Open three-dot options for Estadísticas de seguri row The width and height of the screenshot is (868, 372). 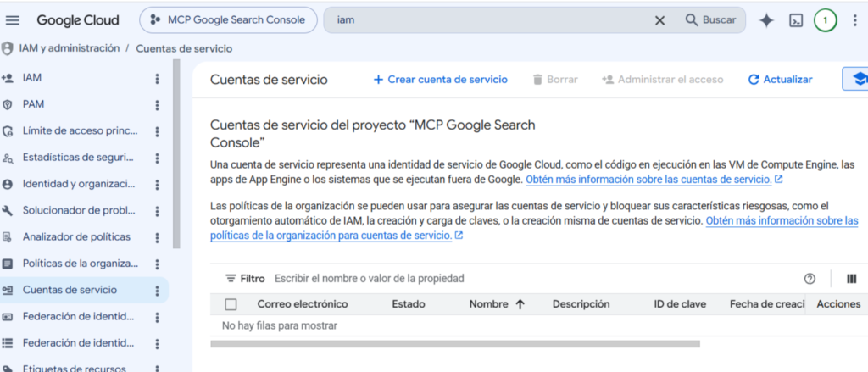157,158
